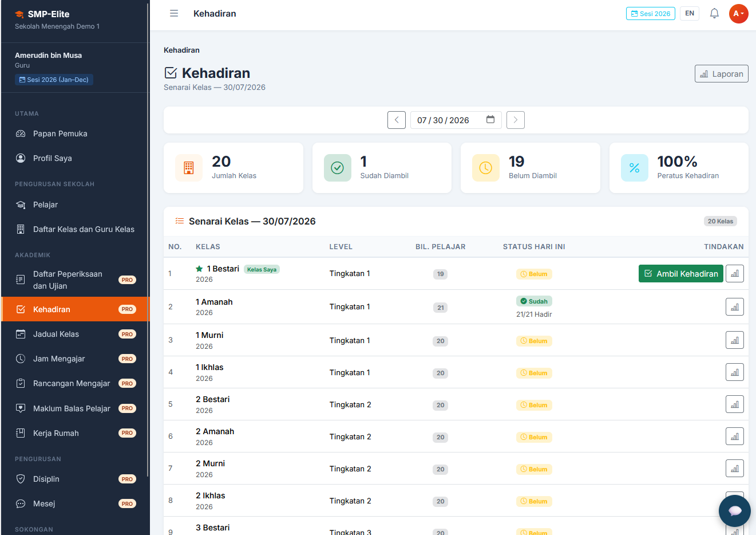756x535 pixels.
Task: Open the report chart icon for 2 Murni
Action: [735, 469]
